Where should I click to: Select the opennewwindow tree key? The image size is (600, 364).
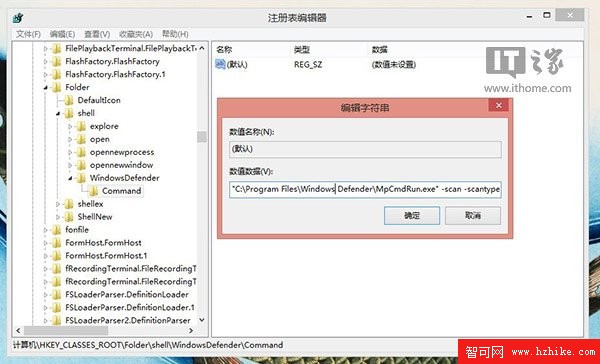(x=121, y=165)
